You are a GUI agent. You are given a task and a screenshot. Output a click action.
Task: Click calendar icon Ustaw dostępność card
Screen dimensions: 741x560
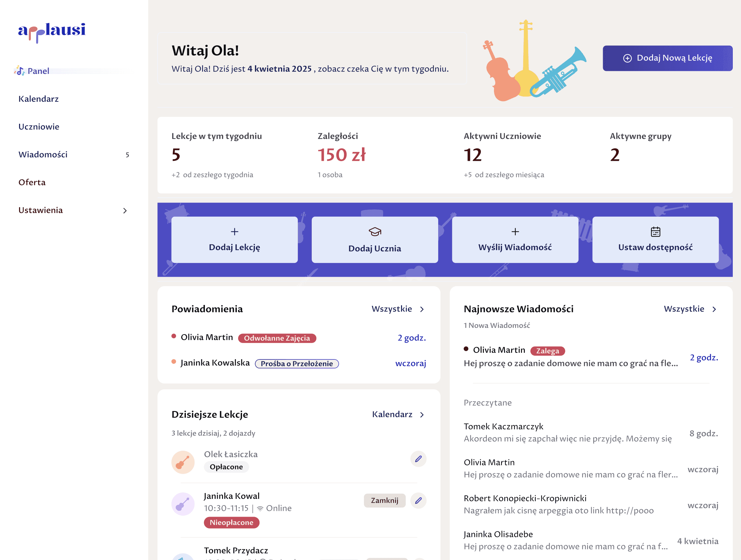pyautogui.click(x=655, y=232)
